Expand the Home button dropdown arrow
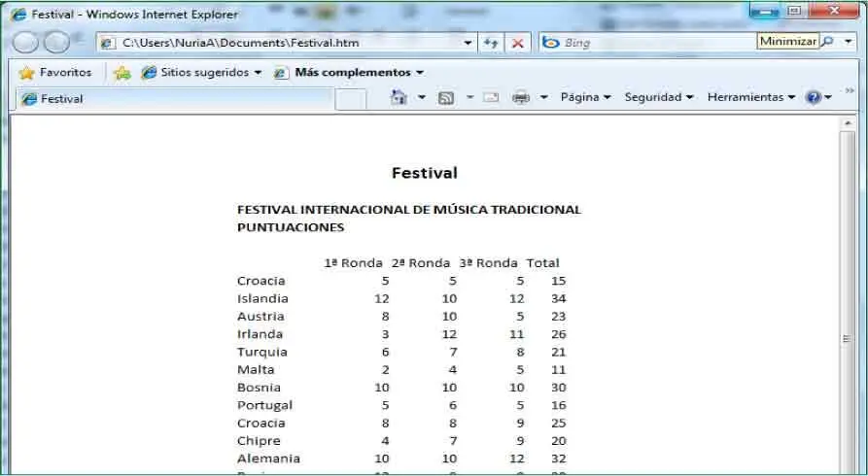 click(422, 97)
